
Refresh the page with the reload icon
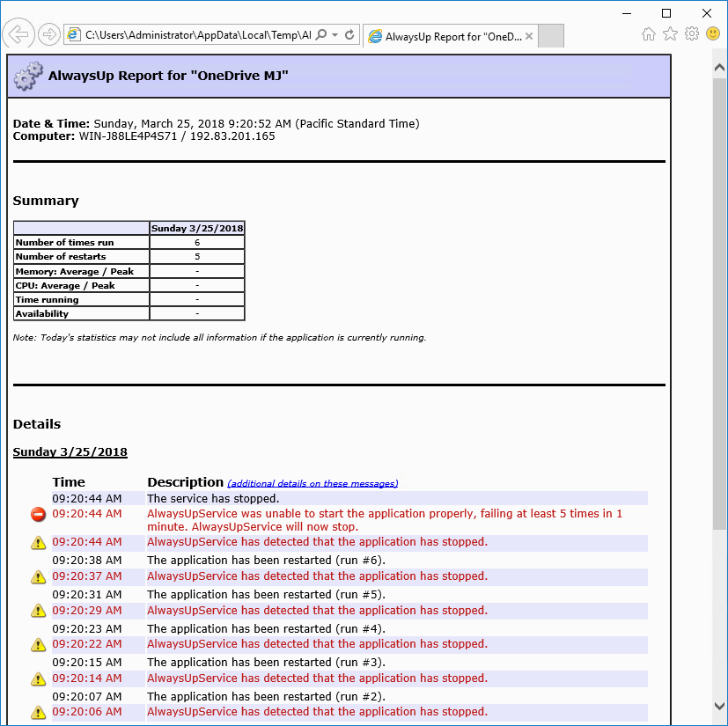coord(349,35)
